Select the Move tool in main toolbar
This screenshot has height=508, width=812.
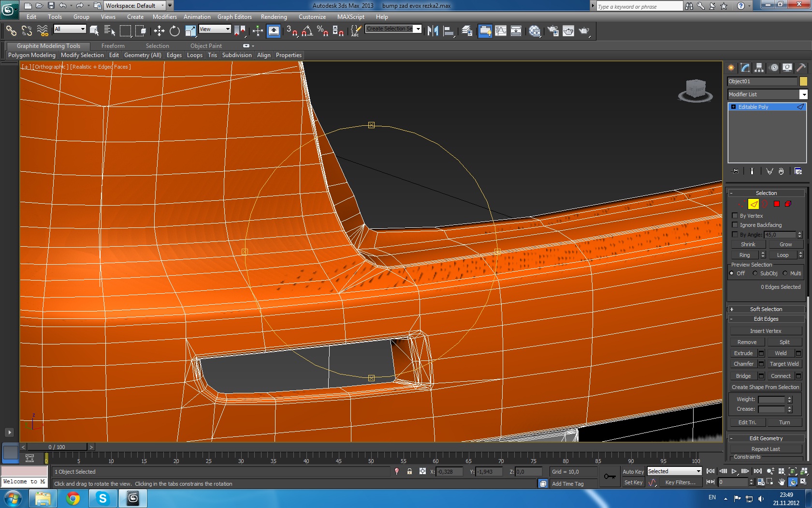point(159,31)
